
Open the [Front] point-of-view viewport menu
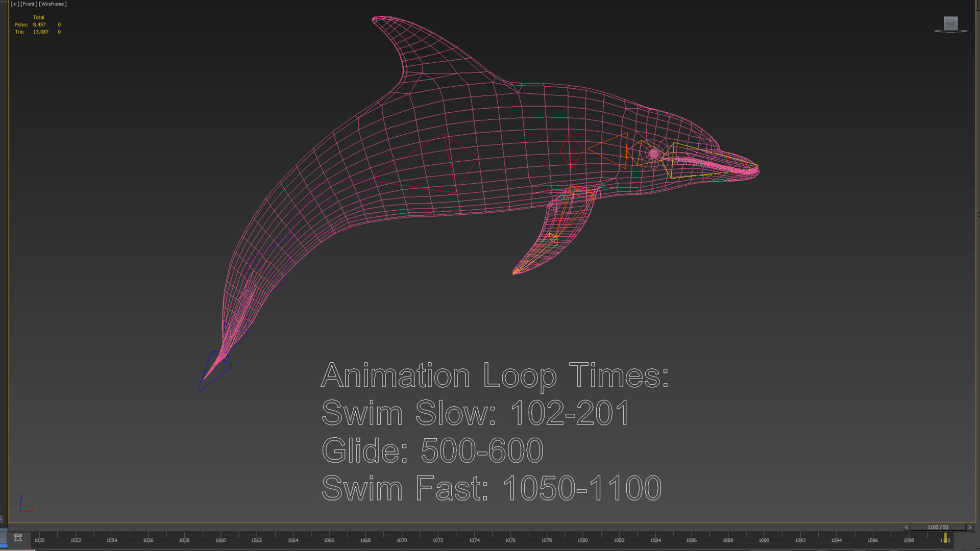coord(29,4)
